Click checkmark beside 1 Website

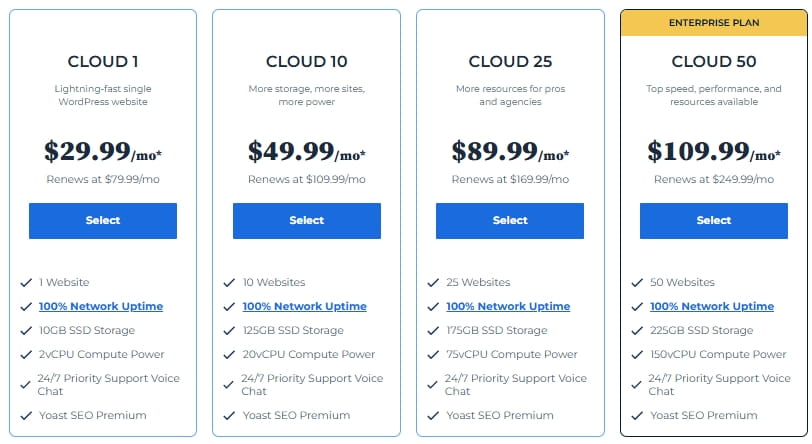[x=26, y=283]
